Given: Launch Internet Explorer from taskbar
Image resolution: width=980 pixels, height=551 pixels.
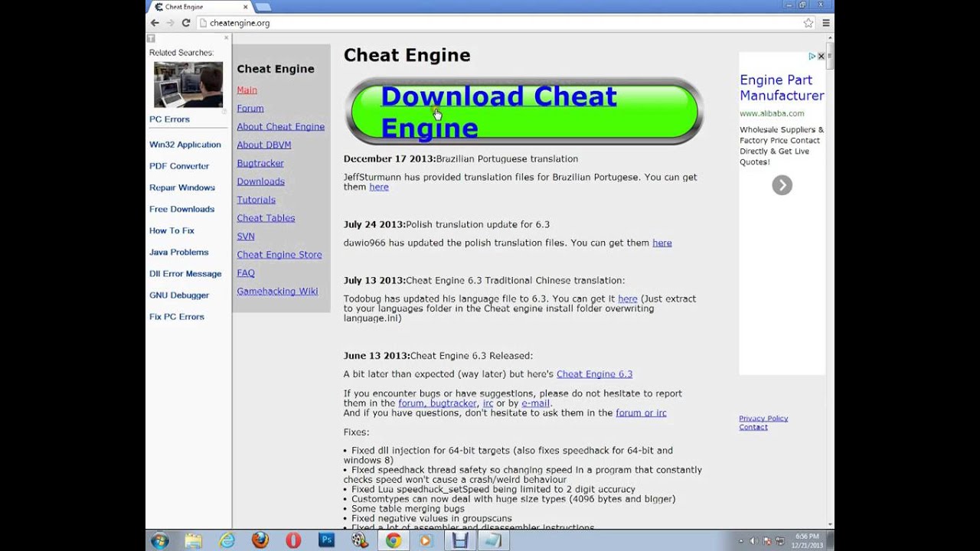Looking at the screenshot, I should [x=227, y=540].
